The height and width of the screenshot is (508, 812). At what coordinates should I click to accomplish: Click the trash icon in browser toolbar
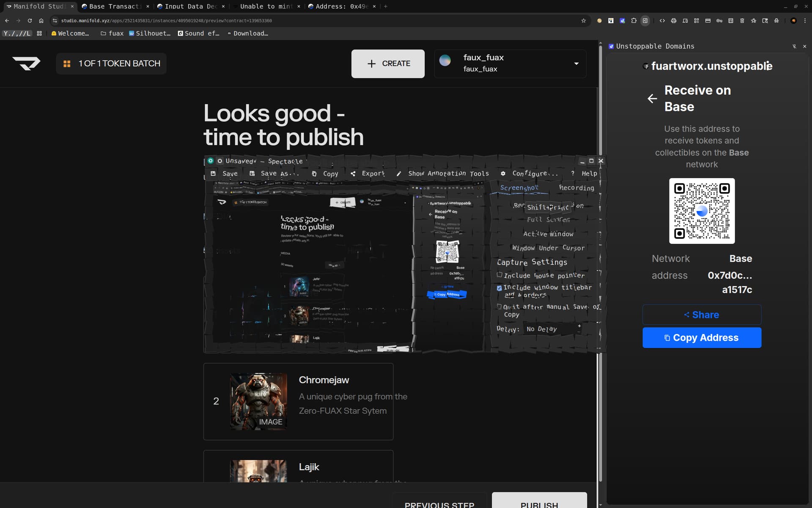[742, 20]
